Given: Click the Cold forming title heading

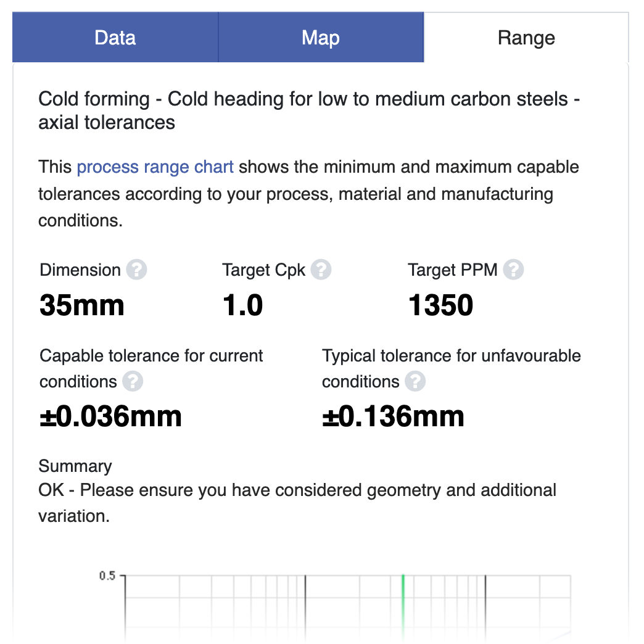Looking at the screenshot, I should [x=309, y=110].
